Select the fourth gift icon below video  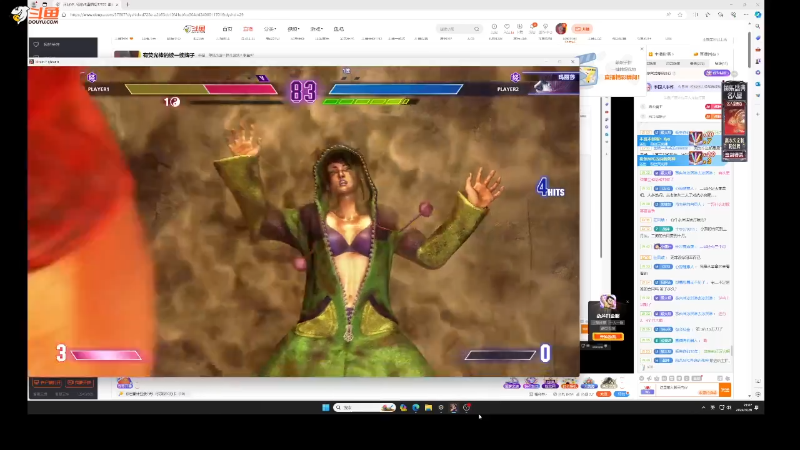[569, 383]
